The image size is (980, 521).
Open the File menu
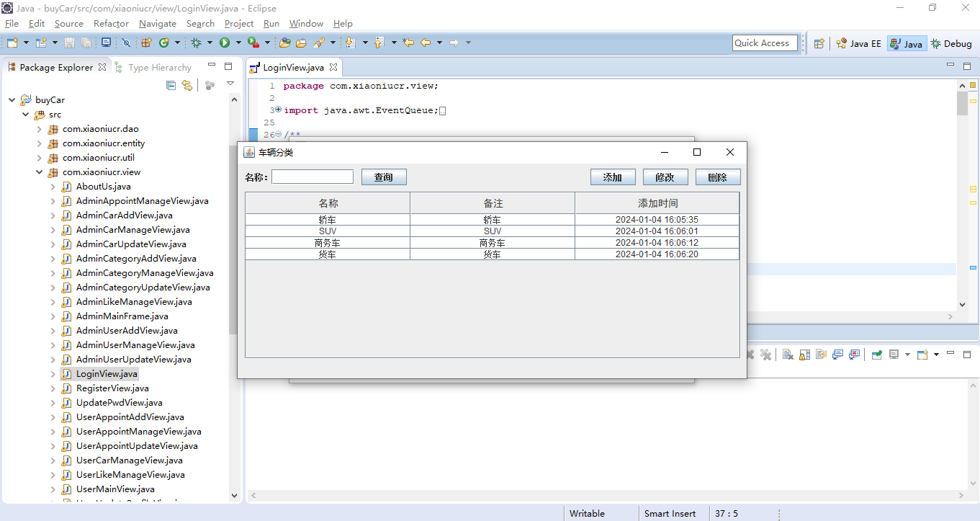click(x=12, y=23)
